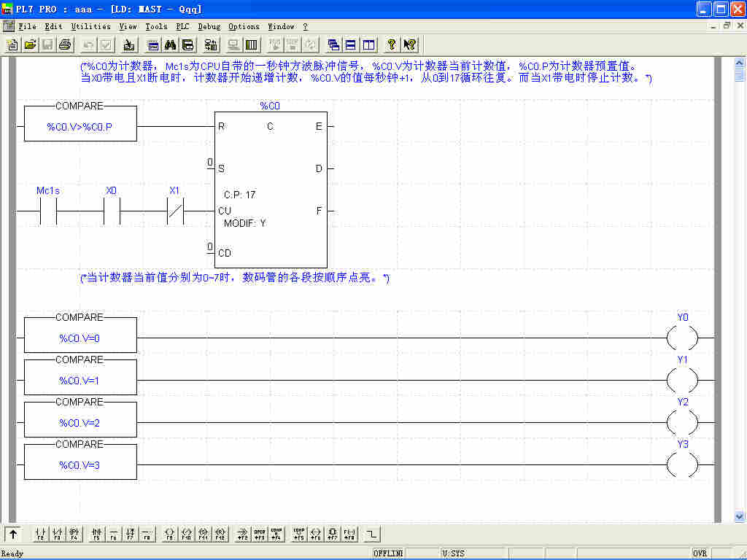The height and width of the screenshot is (560, 747).
Task: Click the Y0 output coil
Action: pos(683,338)
